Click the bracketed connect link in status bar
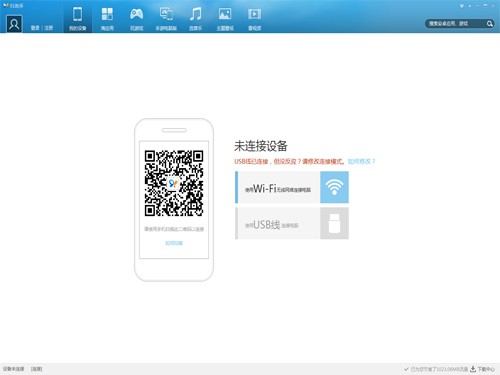Image resolution: width=500 pixels, height=375 pixels. click(x=36, y=369)
